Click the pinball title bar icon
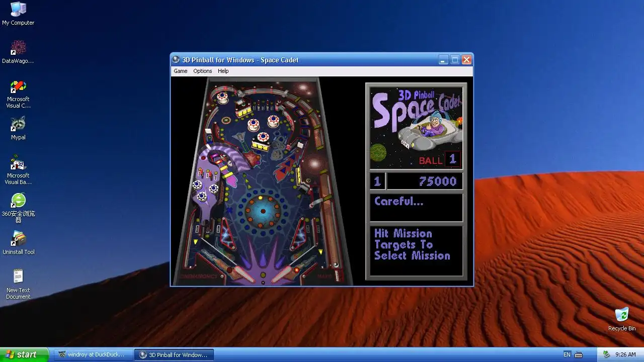The height and width of the screenshot is (362, 644). 176,60
